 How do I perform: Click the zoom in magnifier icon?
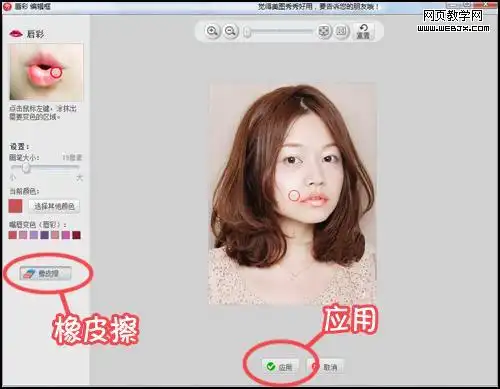(x=212, y=31)
